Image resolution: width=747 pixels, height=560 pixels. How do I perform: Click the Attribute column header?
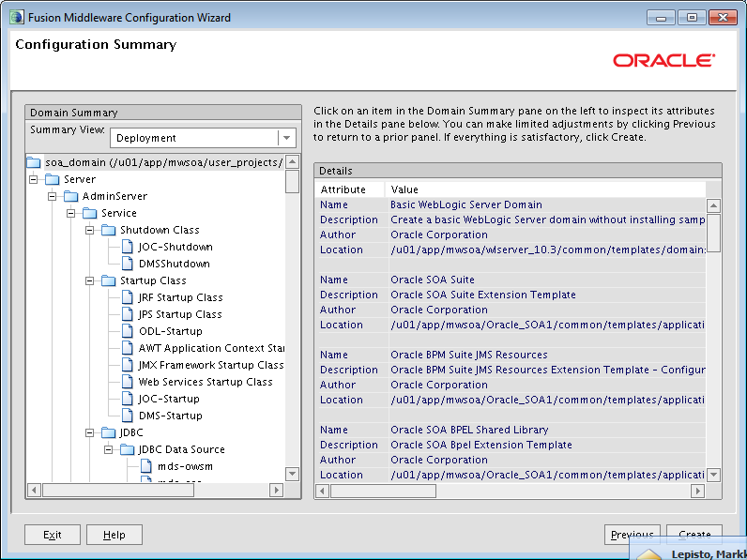pyautogui.click(x=350, y=189)
